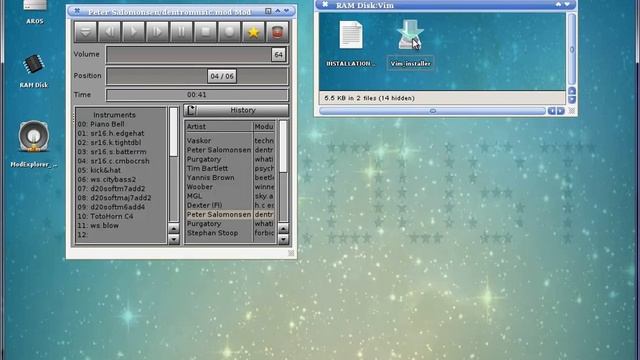Click the Instruments list vertical scrollbar
The height and width of the screenshot is (360, 640).
point(174,165)
